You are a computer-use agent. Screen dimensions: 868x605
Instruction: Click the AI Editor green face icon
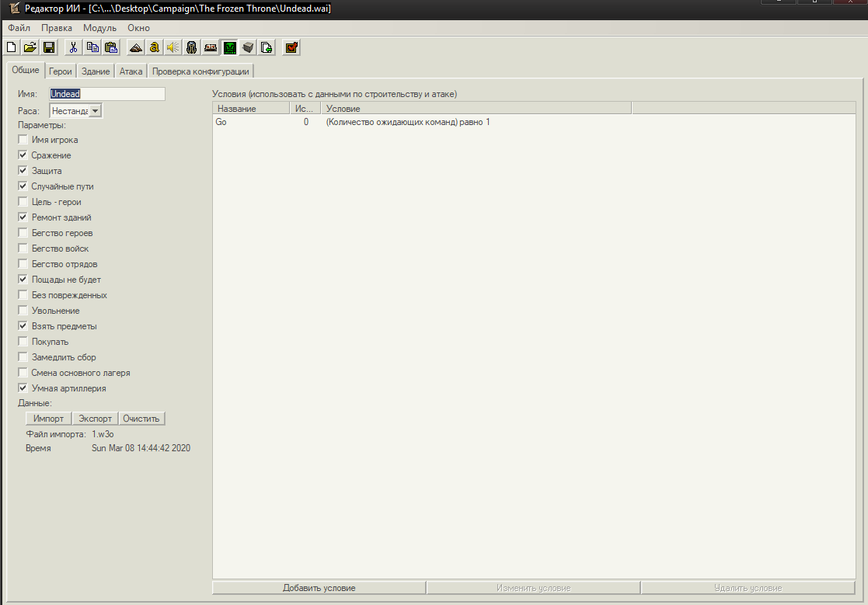[230, 47]
